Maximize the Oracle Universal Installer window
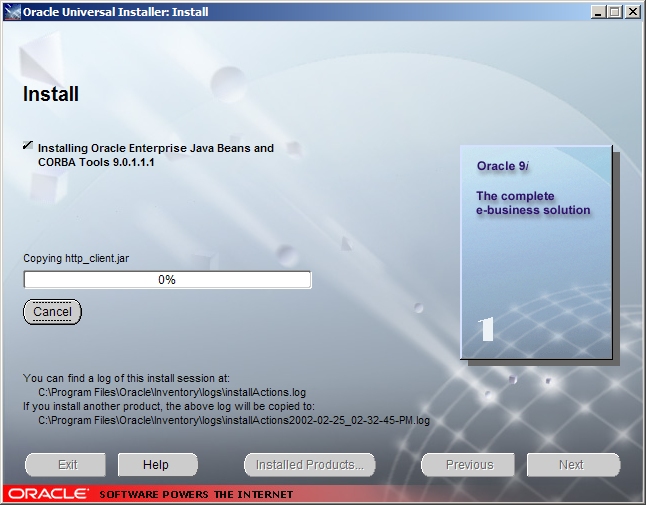This screenshot has height=505, width=646. pos(614,12)
